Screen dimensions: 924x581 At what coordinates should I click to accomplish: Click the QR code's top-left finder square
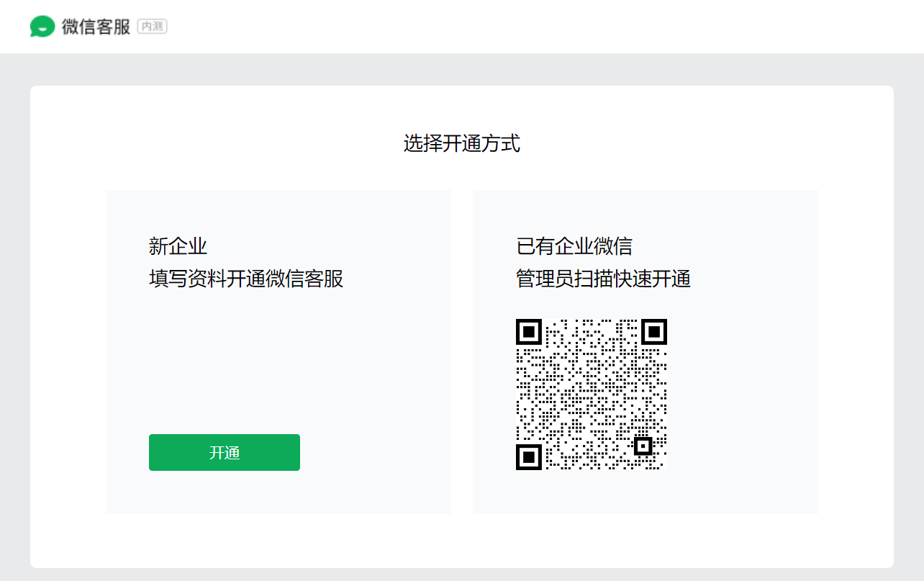[x=529, y=332]
